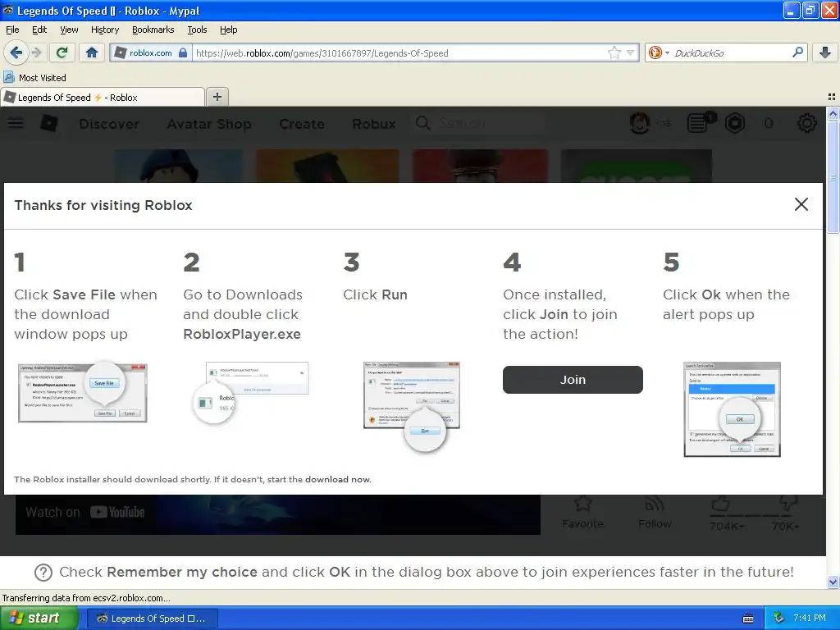The image size is (840, 630).
Task: Go to Discover in Roblox nav
Action: coord(109,124)
